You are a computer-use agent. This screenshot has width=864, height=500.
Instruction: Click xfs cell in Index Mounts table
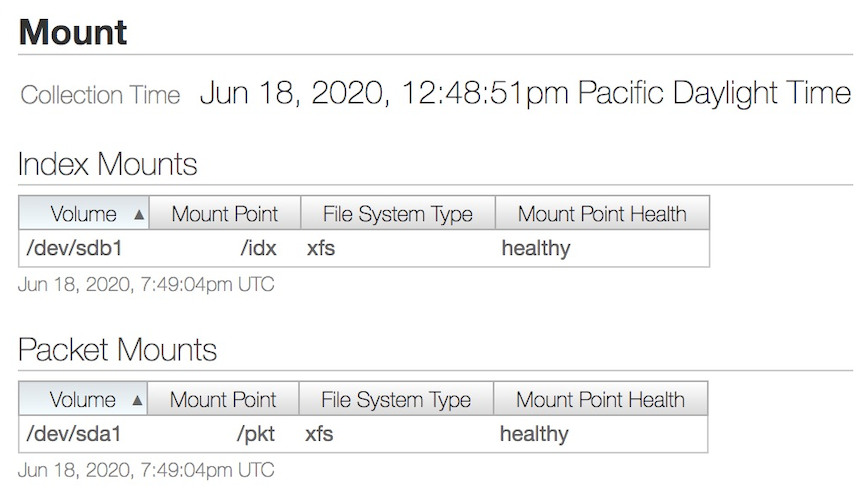[321, 248]
